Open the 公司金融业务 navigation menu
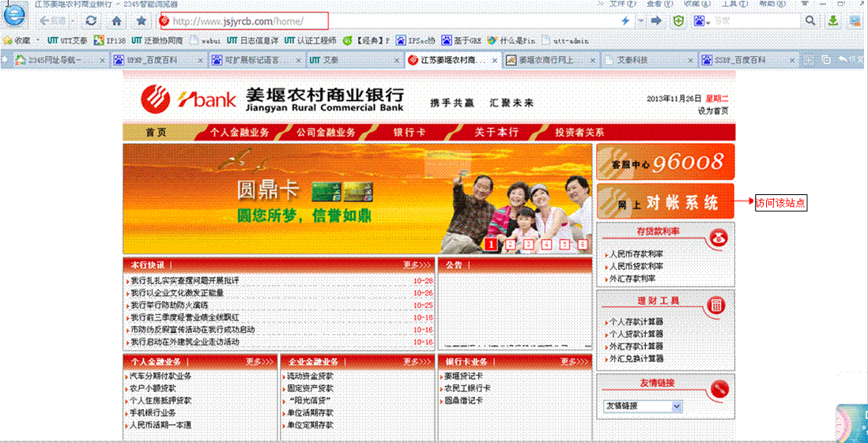 326,132
